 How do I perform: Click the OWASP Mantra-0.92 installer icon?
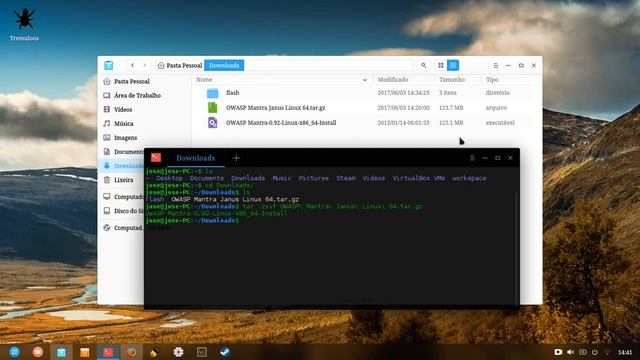coord(213,122)
